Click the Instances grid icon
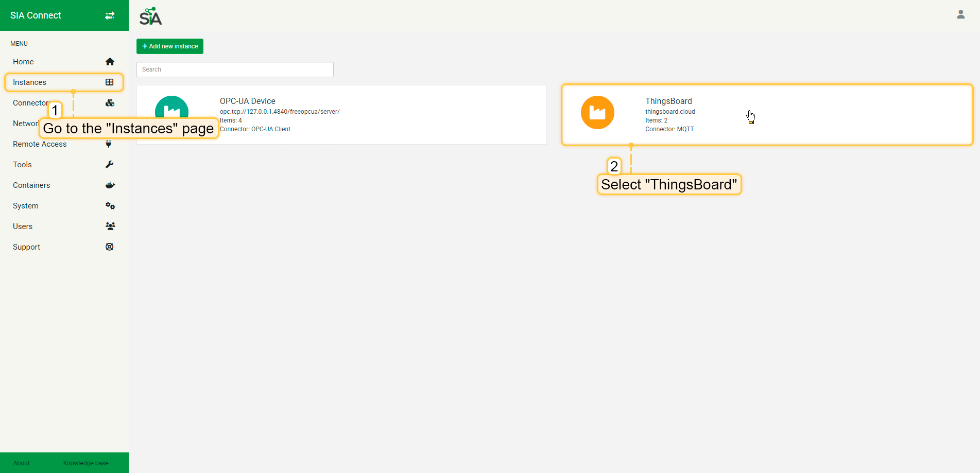The width and height of the screenshot is (980, 473). [x=110, y=82]
